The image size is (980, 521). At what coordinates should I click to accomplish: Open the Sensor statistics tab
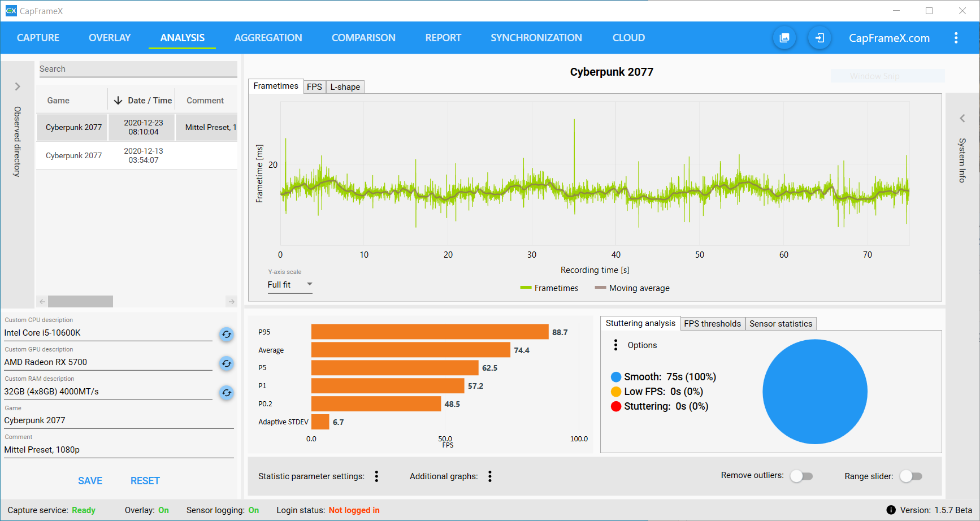pyautogui.click(x=780, y=324)
